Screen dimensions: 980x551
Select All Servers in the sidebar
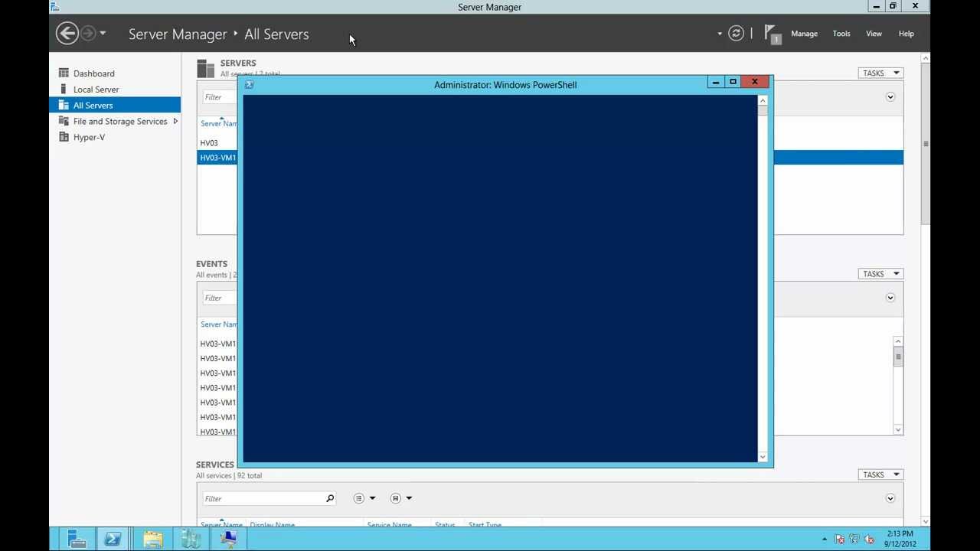115,106
